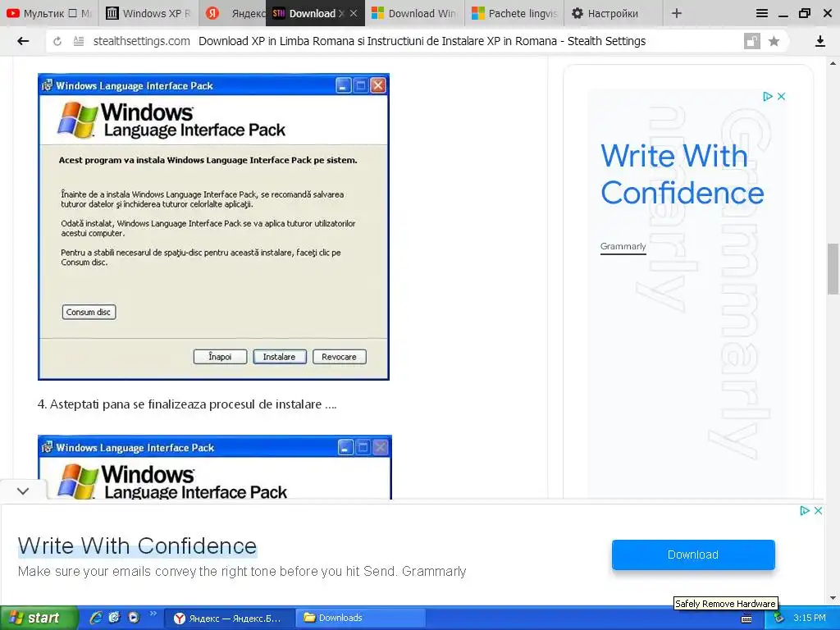Go back using the browser back arrow
This screenshot has width=840, height=630.
[x=22, y=41]
